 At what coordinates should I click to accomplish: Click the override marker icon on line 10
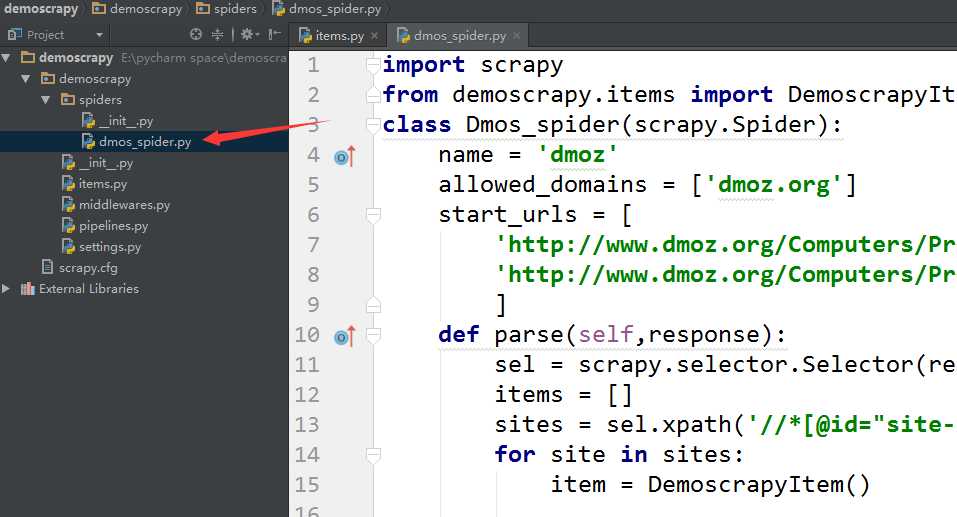click(345, 336)
